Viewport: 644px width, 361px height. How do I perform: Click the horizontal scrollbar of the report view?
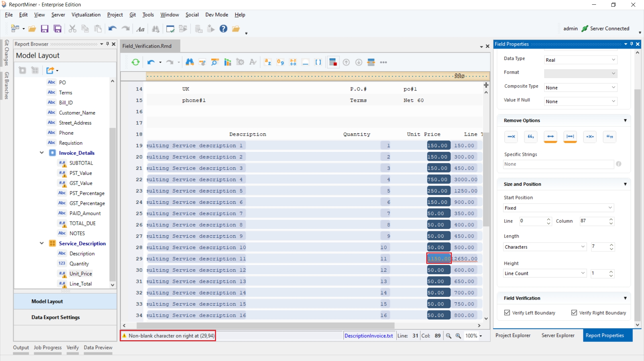(265, 325)
